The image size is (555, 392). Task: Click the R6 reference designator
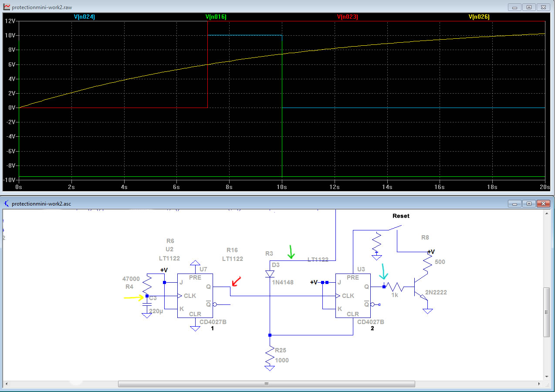coord(170,240)
